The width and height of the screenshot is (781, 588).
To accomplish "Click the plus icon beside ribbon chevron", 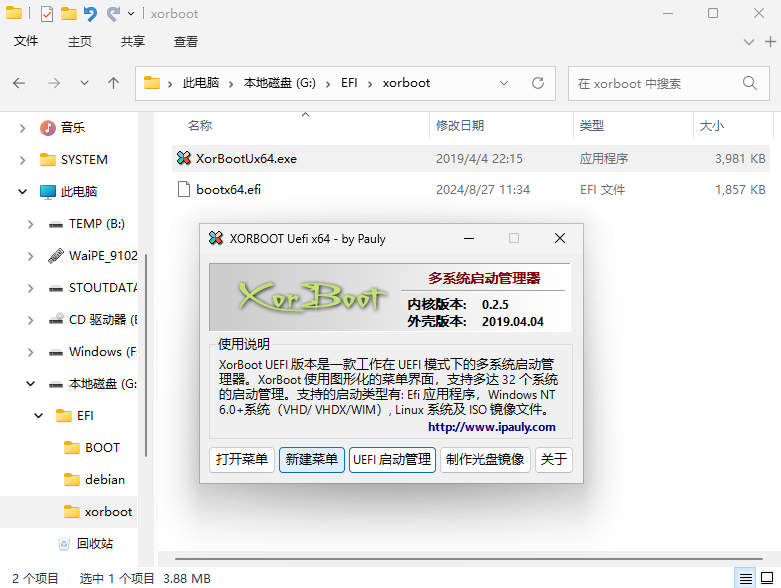I will tap(770, 42).
